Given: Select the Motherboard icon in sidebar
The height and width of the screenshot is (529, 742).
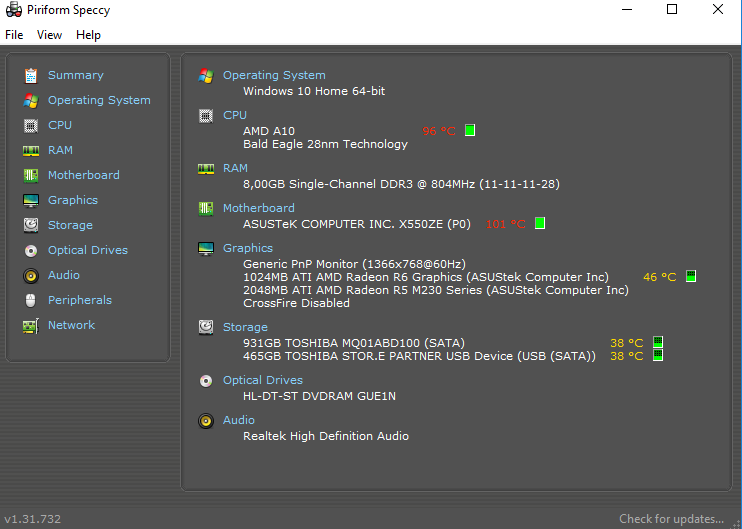Looking at the screenshot, I should pyautogui.click(x=31, y=175).
